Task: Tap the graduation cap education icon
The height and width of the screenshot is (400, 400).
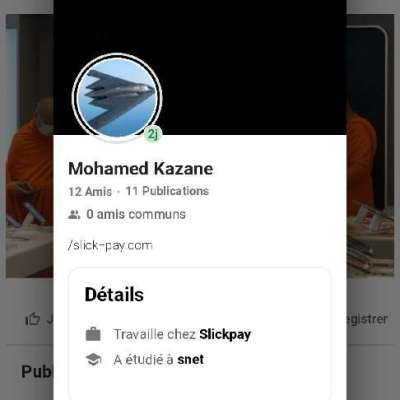Action: click(93, 359)
